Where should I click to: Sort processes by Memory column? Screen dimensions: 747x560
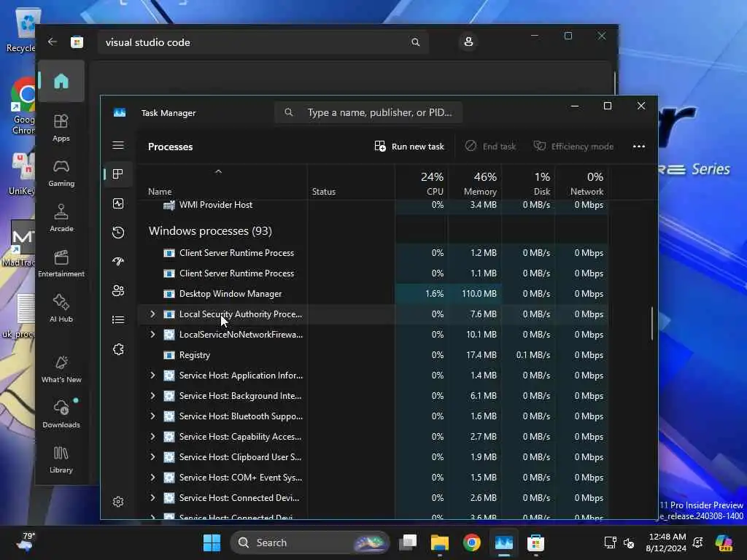coord(474,183)
